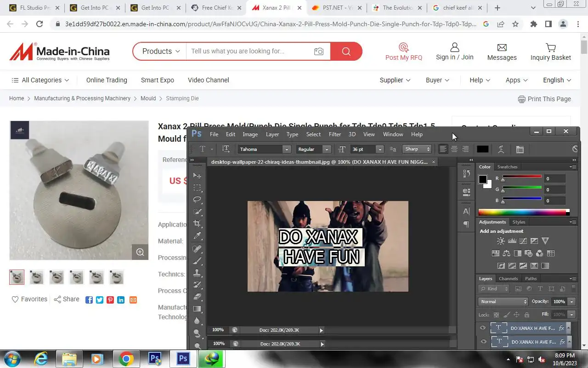Select the Gradient tool
This screenshot has width=588, height=368.
click(x=197, y=309)
